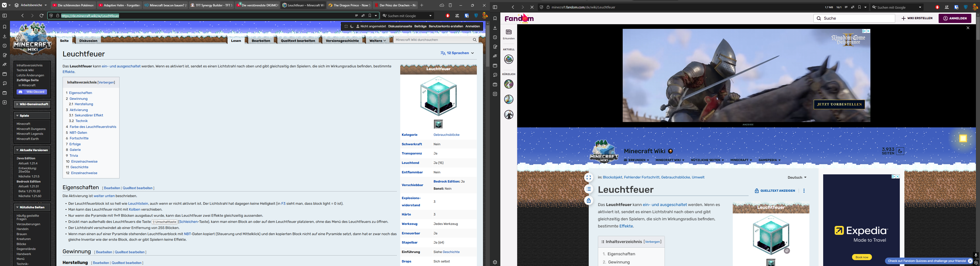The height and width of the screenshot is (266, 980).
Task: Collapse Aktuelle Versionen sidebar section
Action: click(32, 150)
